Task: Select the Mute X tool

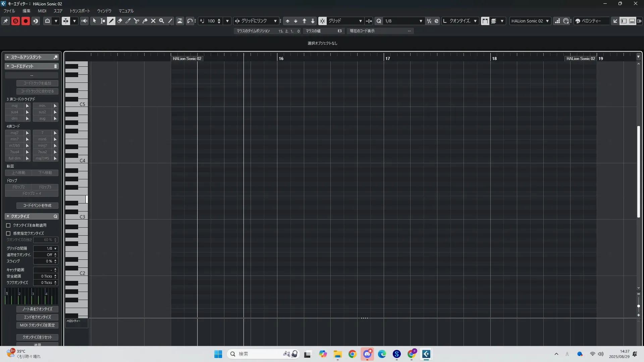Action: click(x=153, y=21)
